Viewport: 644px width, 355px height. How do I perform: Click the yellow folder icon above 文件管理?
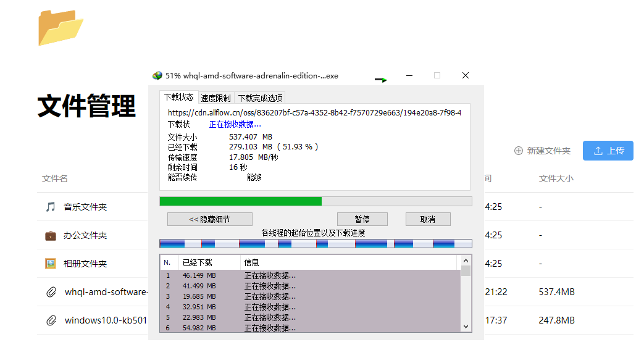(61, 28)
